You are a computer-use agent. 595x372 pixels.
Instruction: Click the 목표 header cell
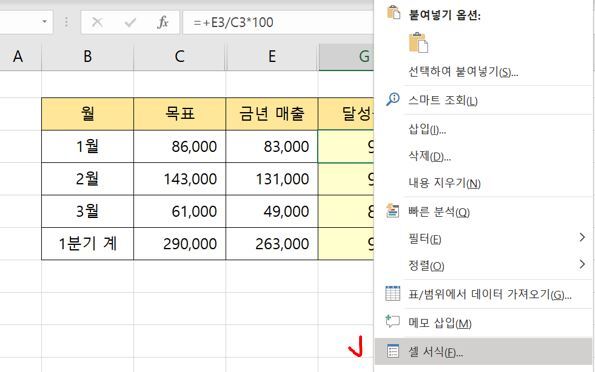[179, 114]
